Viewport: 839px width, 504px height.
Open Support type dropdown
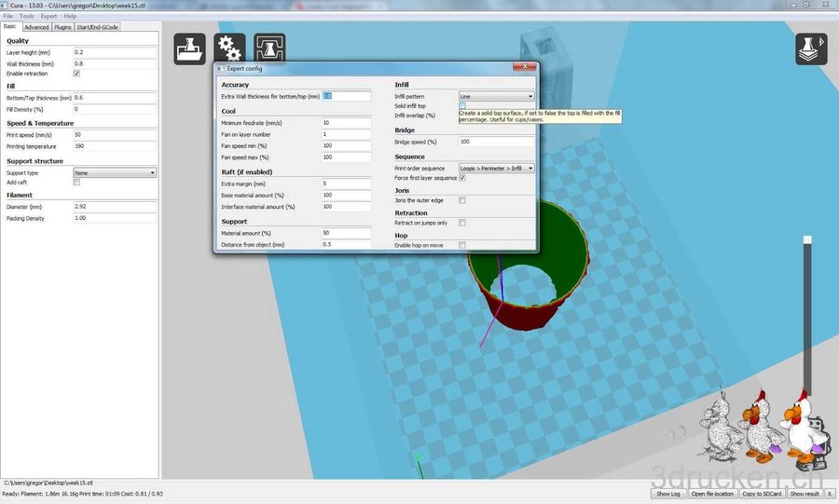click(x=115, y=172)
